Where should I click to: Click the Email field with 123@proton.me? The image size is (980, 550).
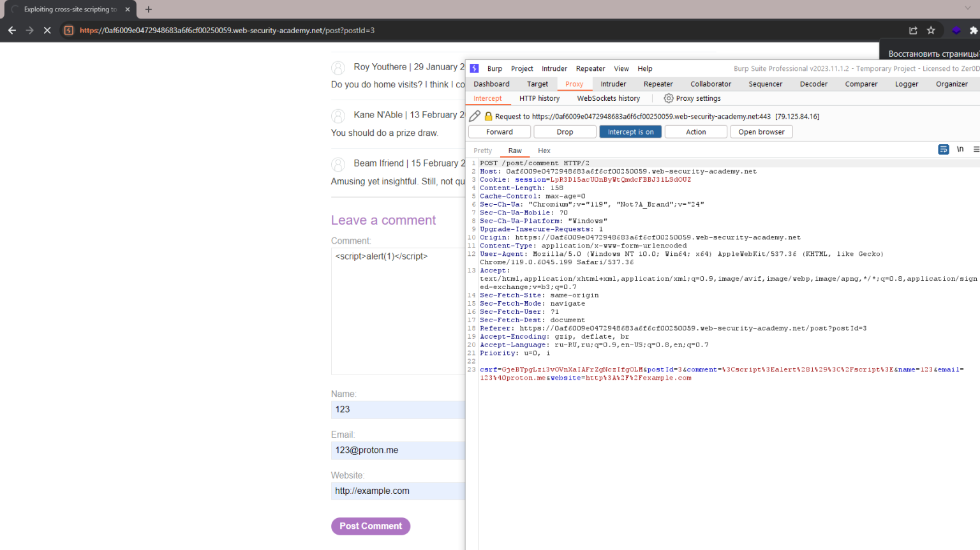pos(398,450)
